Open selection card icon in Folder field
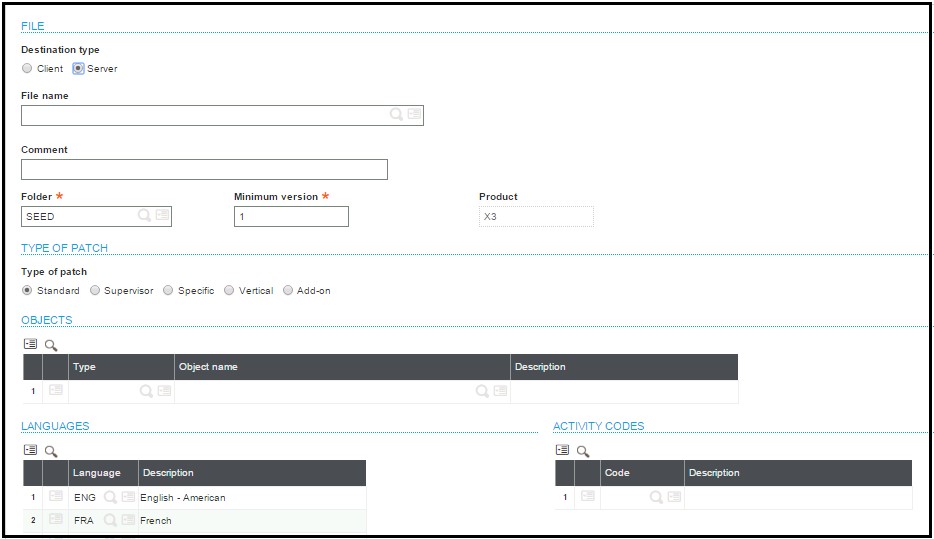The image size is (934, 539). [x=163, y=214]
